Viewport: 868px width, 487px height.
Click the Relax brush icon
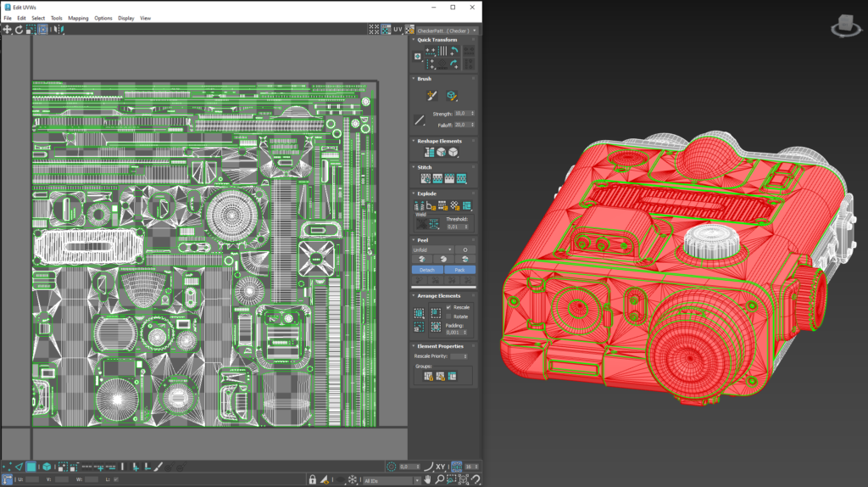pos(452,96)
